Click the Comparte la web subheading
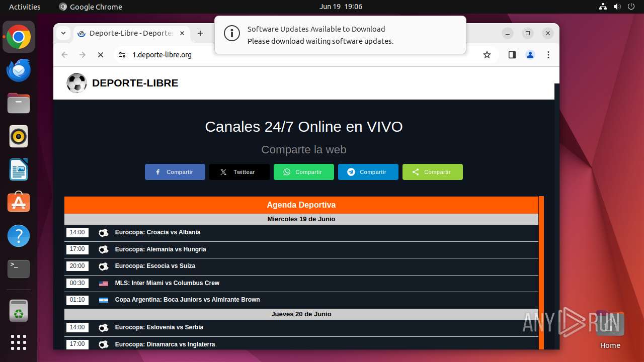Screen dimensions: 644x362 click(304, 150)
